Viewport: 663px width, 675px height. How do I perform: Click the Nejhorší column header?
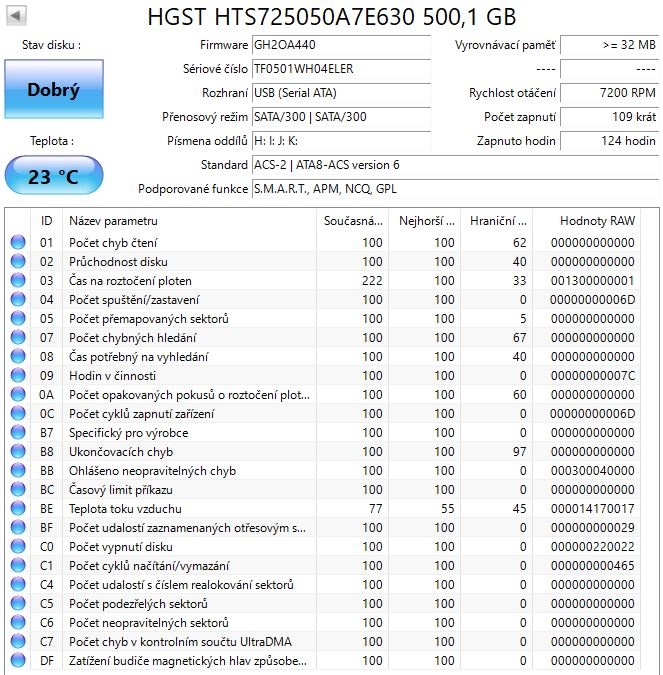pos(425,221)
